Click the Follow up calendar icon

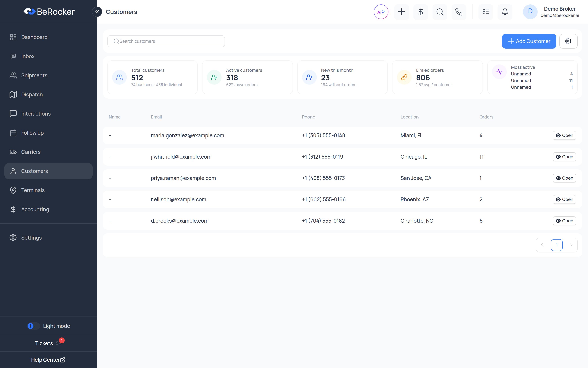13,133
